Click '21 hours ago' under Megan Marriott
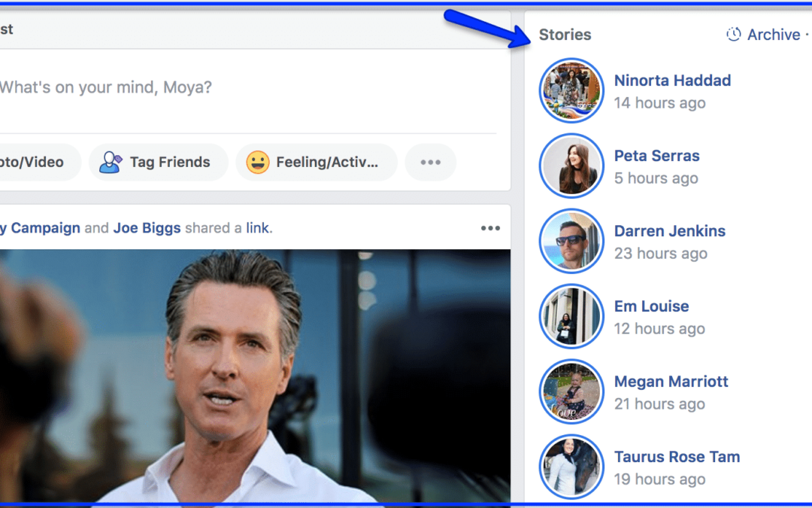 (659, 403)
